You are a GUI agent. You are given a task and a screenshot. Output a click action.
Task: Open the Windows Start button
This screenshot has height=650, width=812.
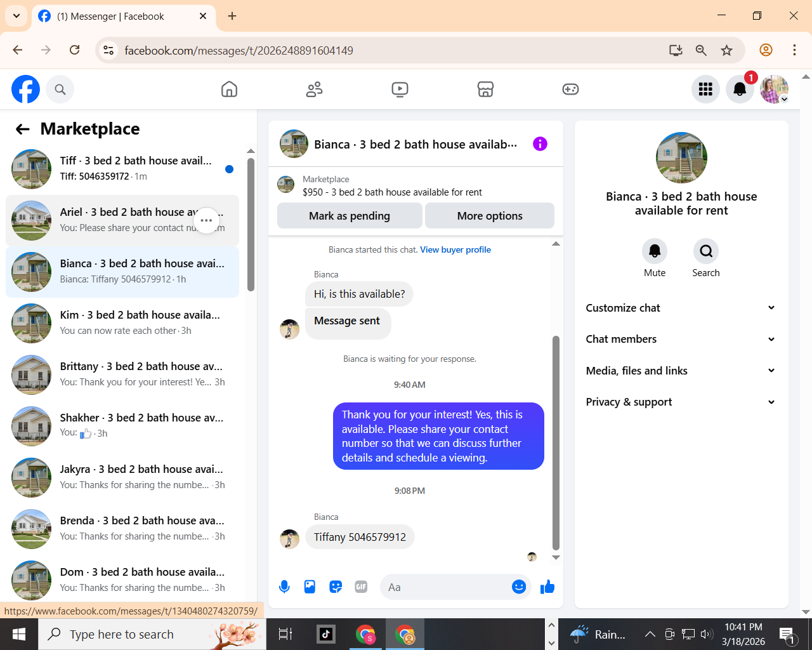click(18, 634)
